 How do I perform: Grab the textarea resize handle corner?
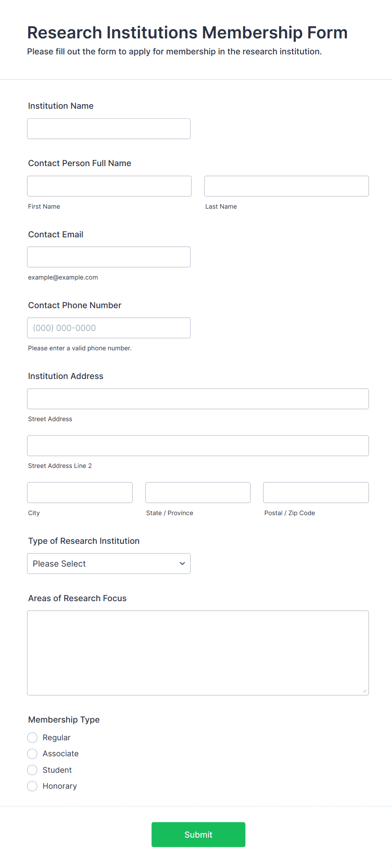pyautogui.click(x=365, y=691)
